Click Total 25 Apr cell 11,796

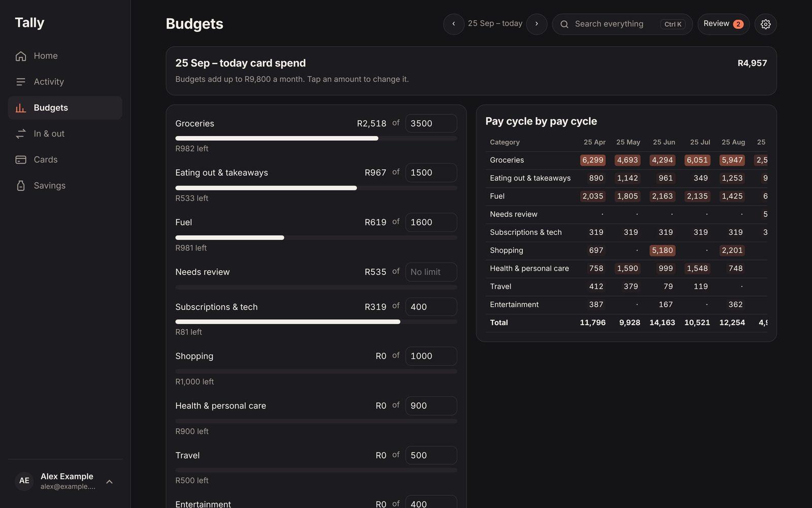[x=593, y=323]
